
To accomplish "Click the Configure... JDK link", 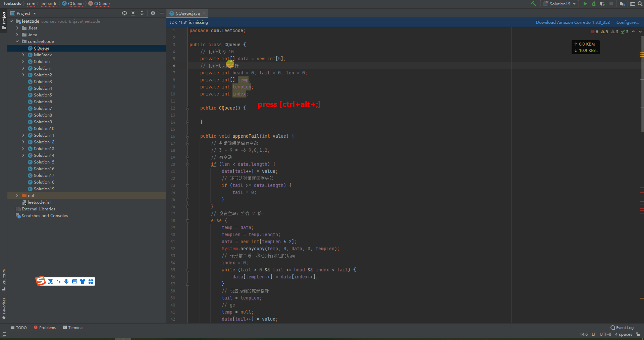I will point(627,22).
